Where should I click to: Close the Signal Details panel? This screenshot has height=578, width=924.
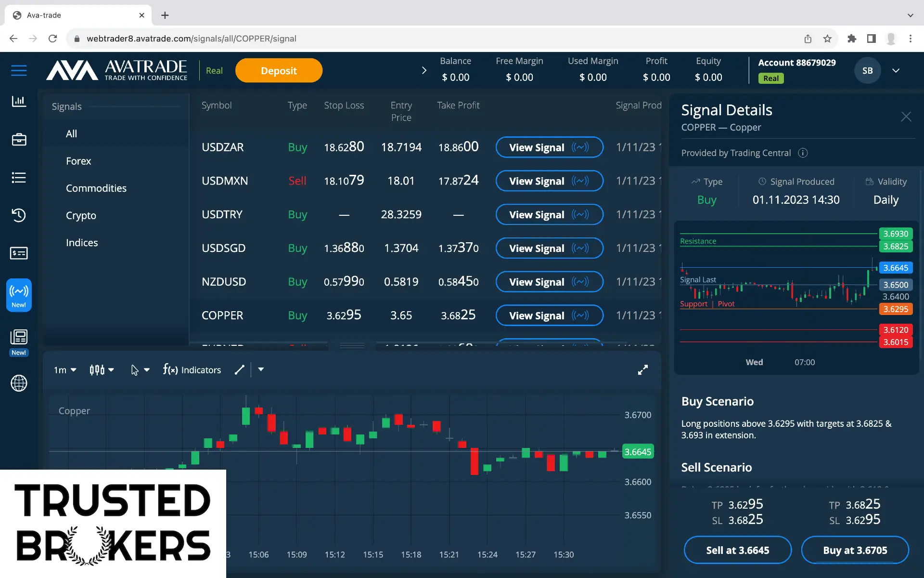pyautogui.click(x=906, y=117)
